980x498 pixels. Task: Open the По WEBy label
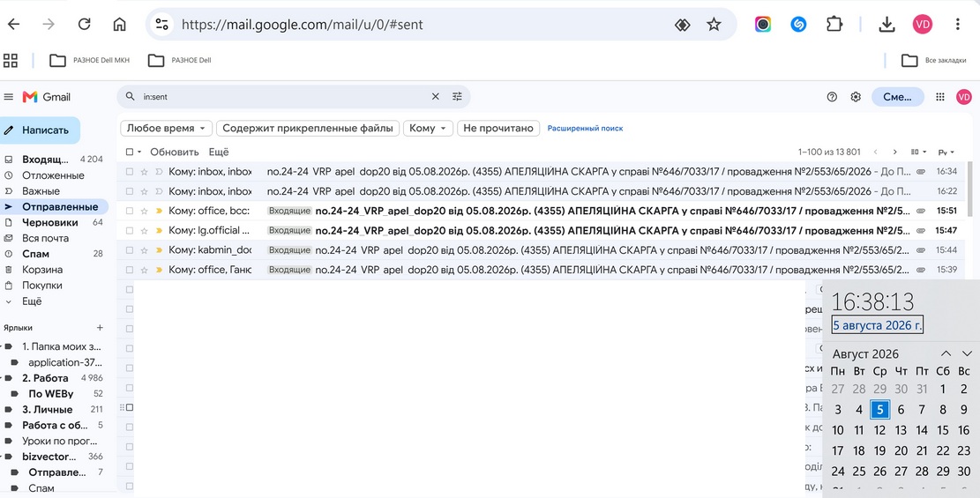tap(50, 394)
